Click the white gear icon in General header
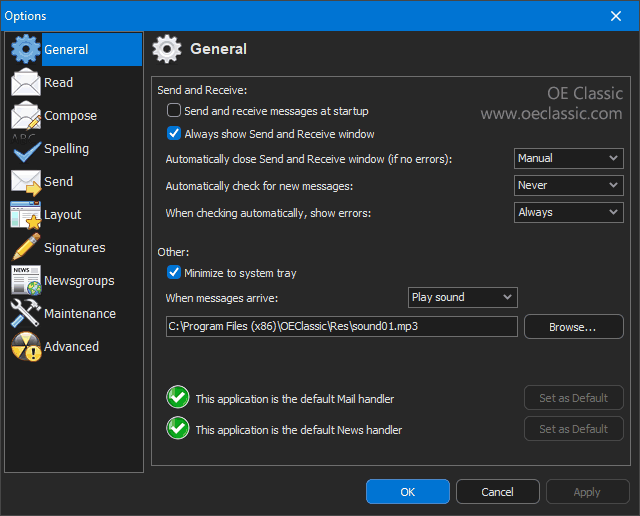 click(x=167, y=49)
